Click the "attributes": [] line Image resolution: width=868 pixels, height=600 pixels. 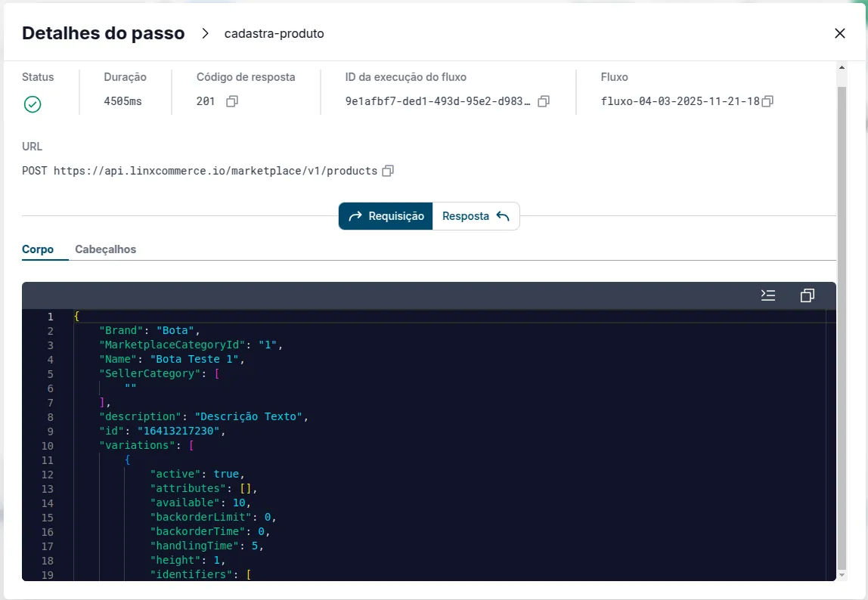(203, 488)
